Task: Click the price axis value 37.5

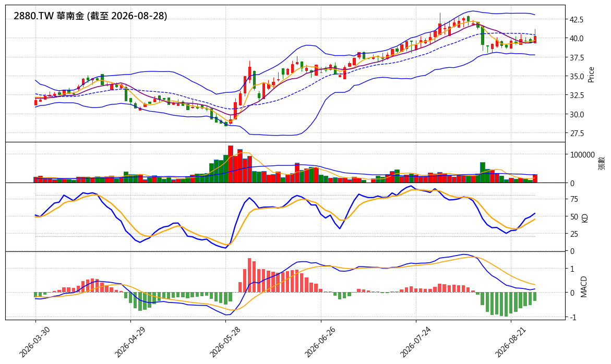Action: 577,57
